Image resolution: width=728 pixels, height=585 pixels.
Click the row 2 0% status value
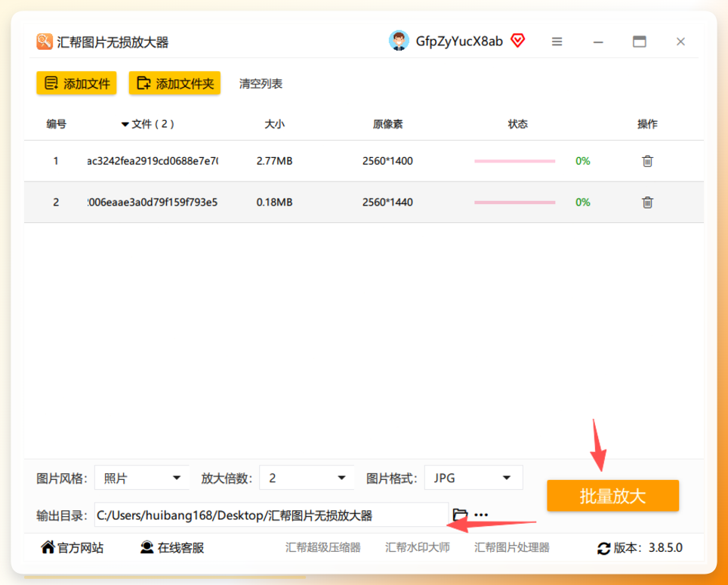pyautogui.click(x=583, y=202)
